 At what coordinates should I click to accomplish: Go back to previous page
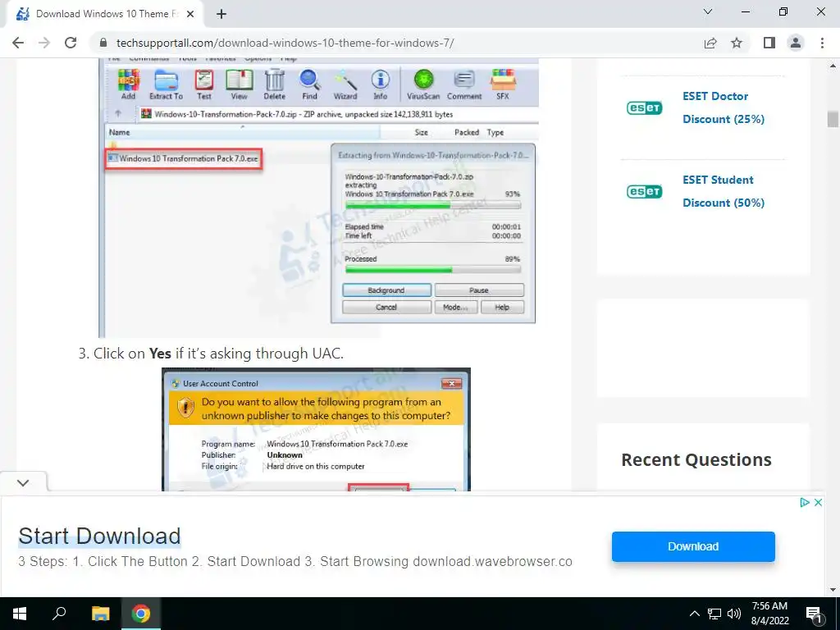coord(18,43)
